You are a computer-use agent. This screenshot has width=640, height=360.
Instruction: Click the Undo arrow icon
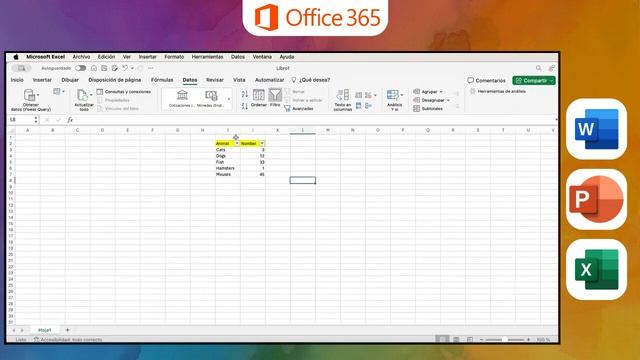[x=125, y=68]
